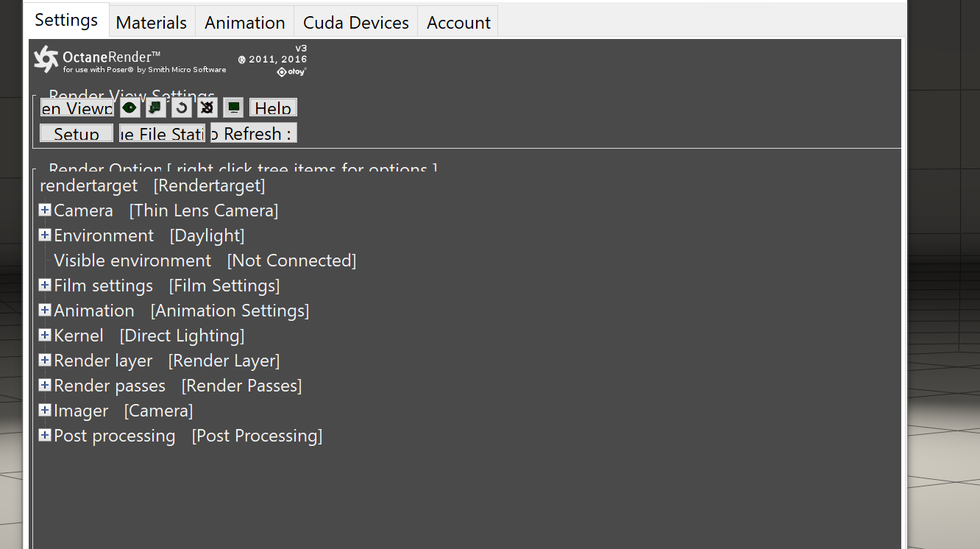Switch to the Materials tab
980x549 pixels.
pyautogui.click(x=152, y=22)
